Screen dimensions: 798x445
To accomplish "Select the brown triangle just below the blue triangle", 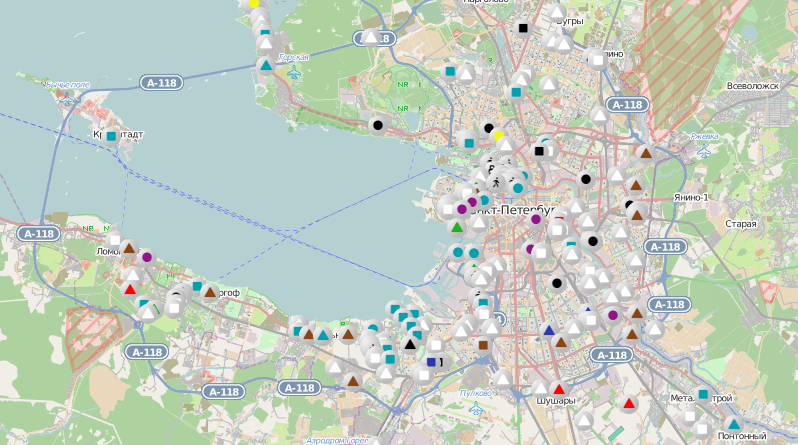I will pyautogui.click(x=561, y=342).
